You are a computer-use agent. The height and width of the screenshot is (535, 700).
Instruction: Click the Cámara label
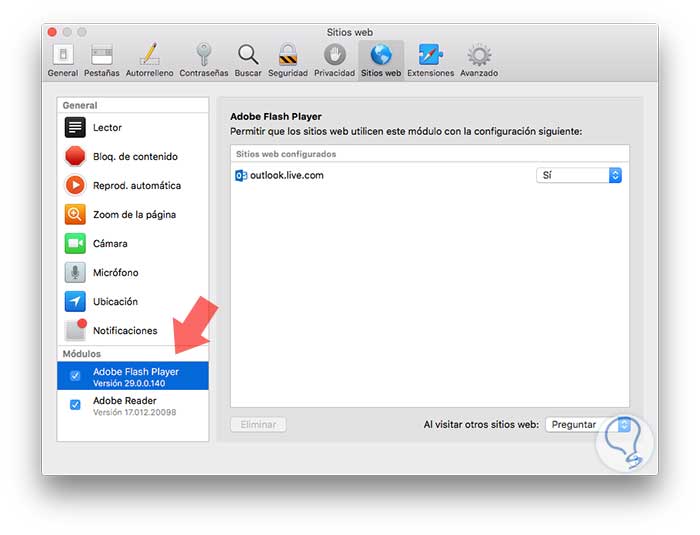[110, 243]
